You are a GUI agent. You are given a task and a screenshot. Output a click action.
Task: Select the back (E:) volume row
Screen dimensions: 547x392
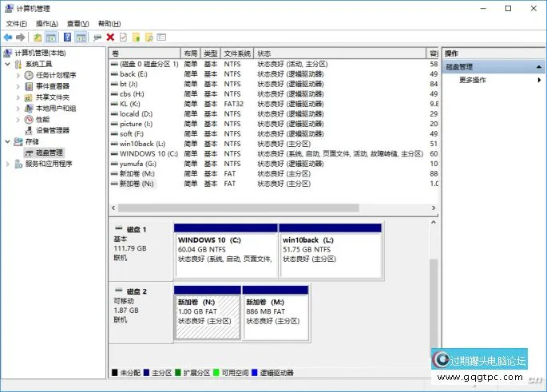274,74
